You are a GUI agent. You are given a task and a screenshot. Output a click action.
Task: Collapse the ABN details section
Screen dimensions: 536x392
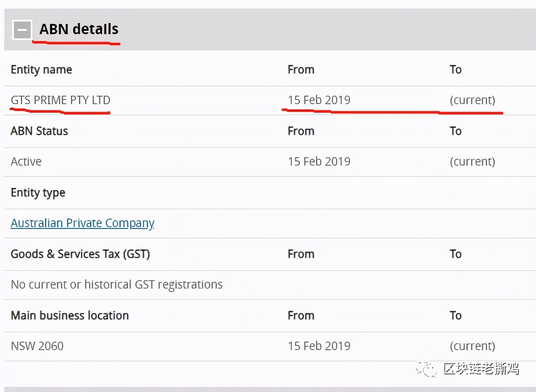tap(22, 30)
